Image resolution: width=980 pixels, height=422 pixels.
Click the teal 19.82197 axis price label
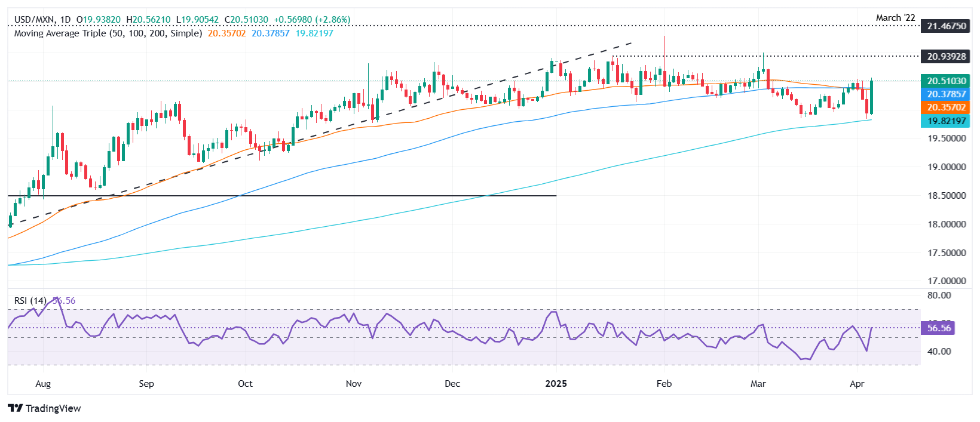946,121
